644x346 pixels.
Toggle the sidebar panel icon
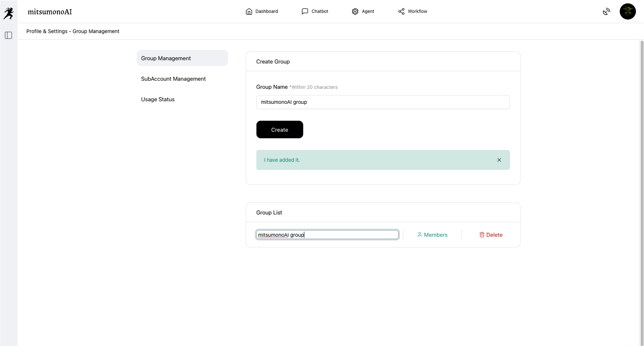tap(8, 35)
